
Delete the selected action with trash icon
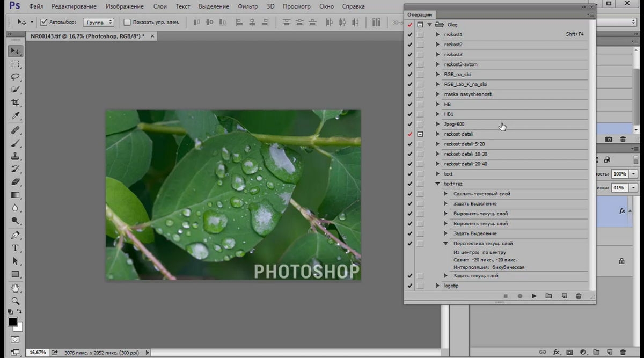(579, 296)
